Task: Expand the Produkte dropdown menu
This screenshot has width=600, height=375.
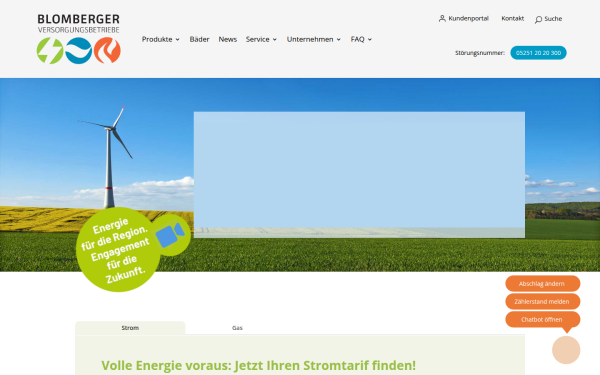Action: click(x=161, y=39)
